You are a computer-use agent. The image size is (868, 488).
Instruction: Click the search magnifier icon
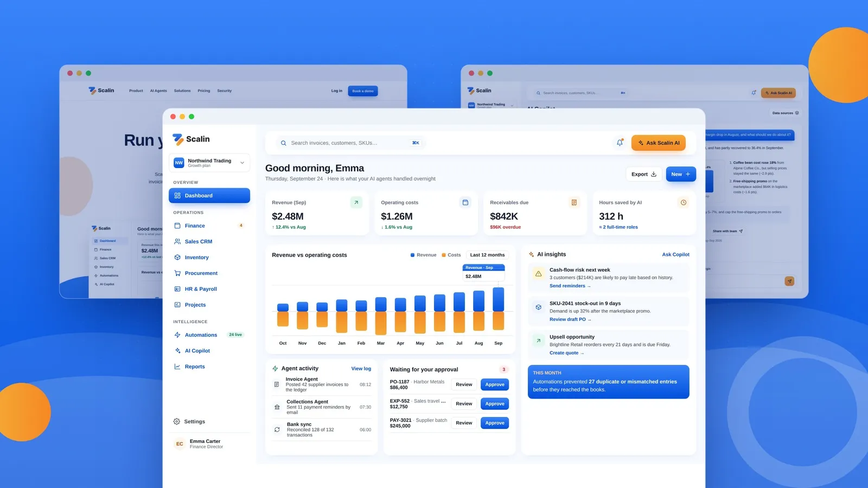[x=283, y=143]
